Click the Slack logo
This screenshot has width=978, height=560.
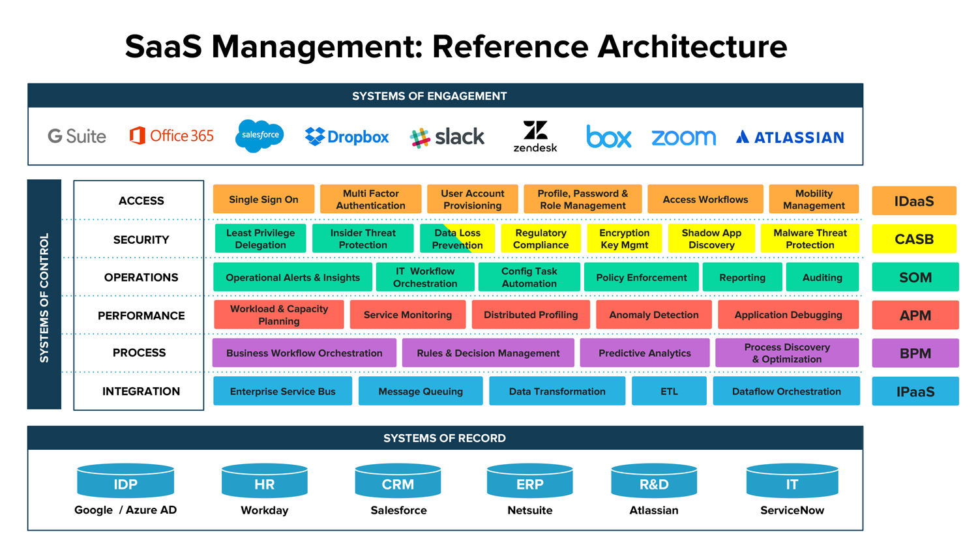tap(447, 136)
